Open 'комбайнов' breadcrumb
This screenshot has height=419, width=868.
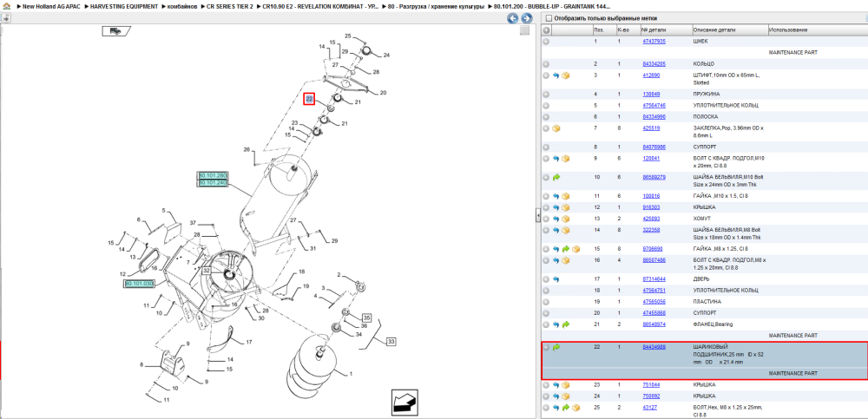point(182,6)
